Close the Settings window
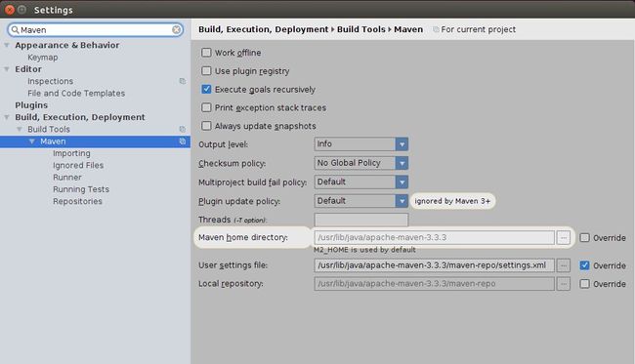The width and height of the screenshot is (635, 364). (10, 10)
